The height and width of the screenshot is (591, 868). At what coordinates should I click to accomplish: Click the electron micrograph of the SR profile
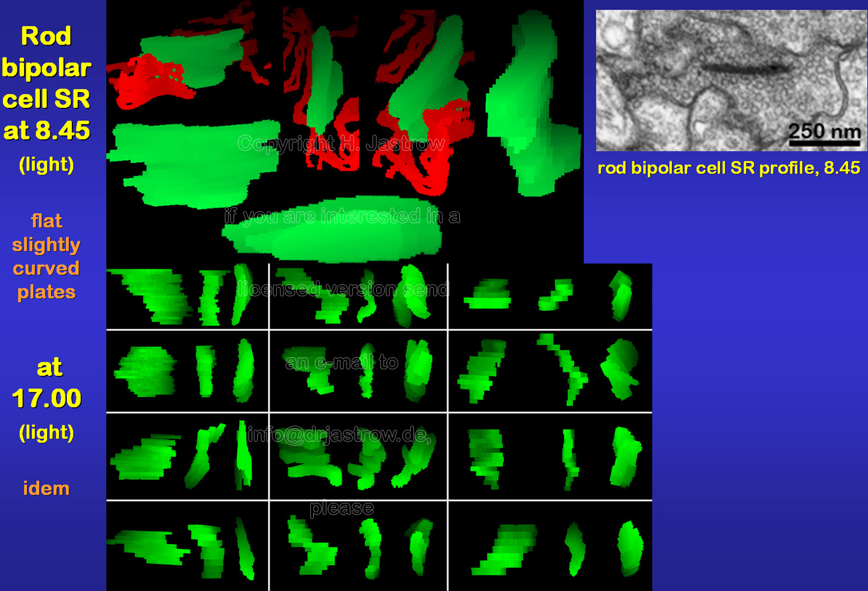point(732,80)
